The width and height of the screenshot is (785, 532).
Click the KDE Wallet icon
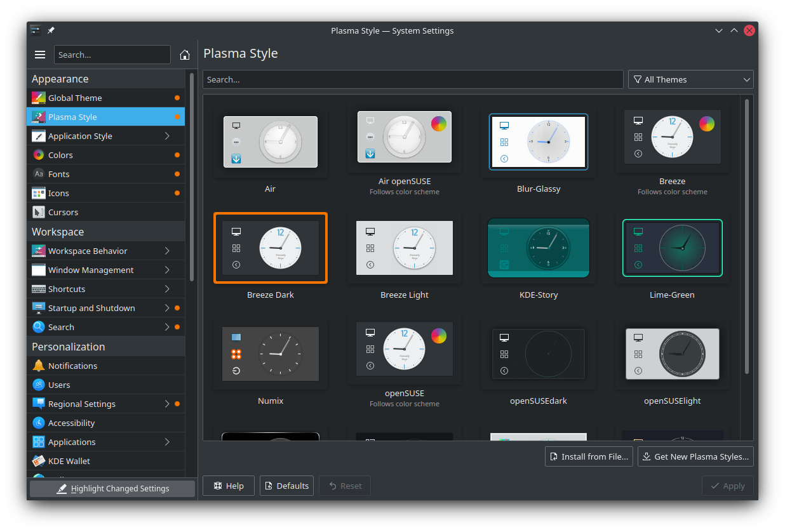[38, 460]
